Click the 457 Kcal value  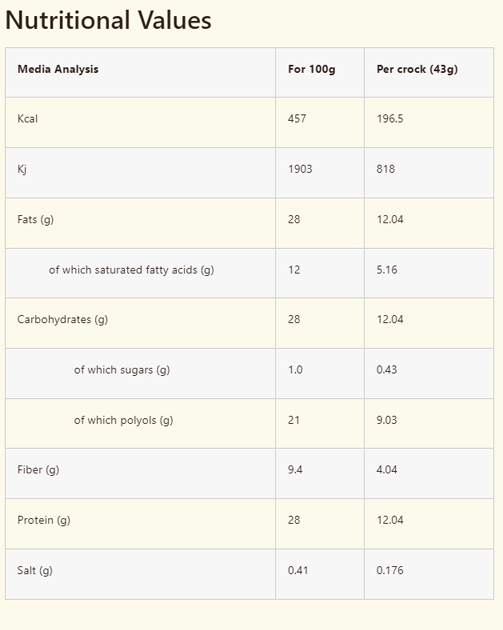(x=297, y=119)
